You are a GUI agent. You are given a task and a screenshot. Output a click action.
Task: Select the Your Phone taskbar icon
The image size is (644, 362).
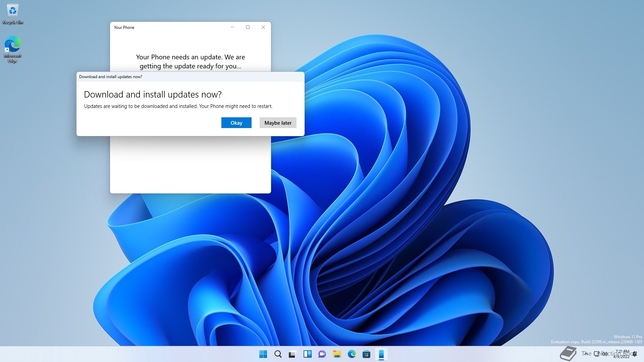coord(381,354)
